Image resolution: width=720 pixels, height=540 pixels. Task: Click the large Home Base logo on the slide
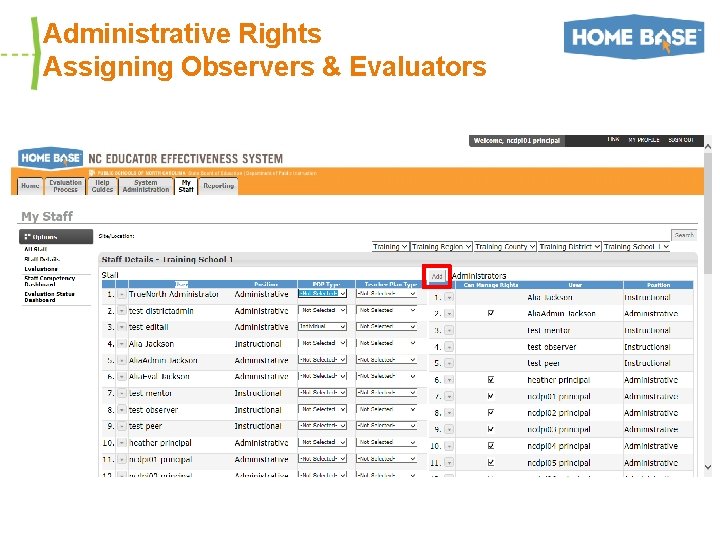[x=634, y=37]
